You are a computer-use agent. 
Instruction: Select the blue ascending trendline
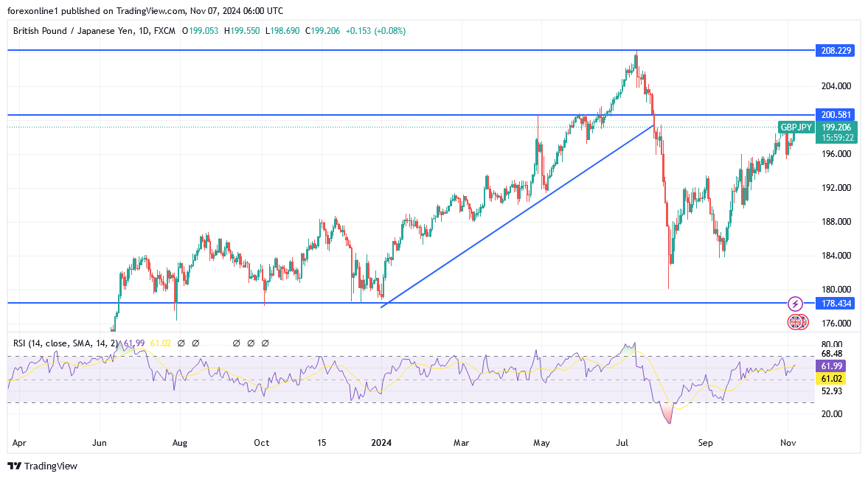pos(516,217)
